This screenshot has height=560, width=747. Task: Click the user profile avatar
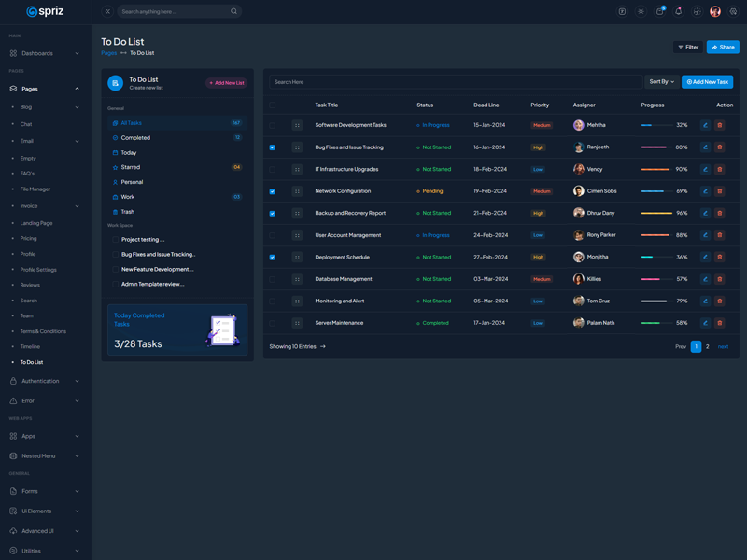tap(715, 12)
